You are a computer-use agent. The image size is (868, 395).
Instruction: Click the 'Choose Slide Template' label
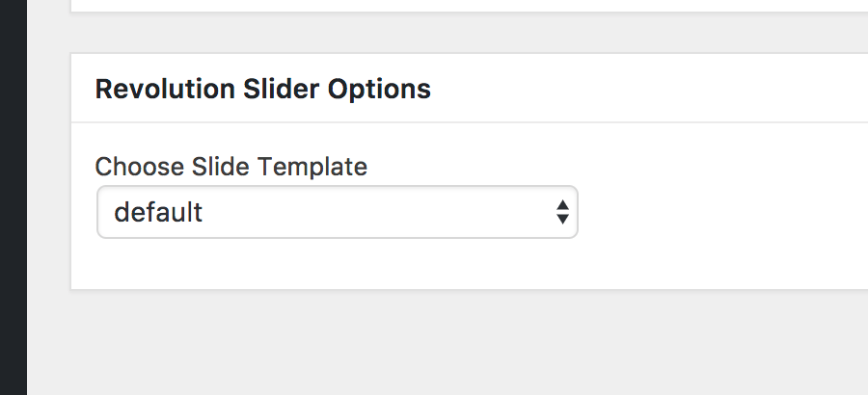pos(231,167)
